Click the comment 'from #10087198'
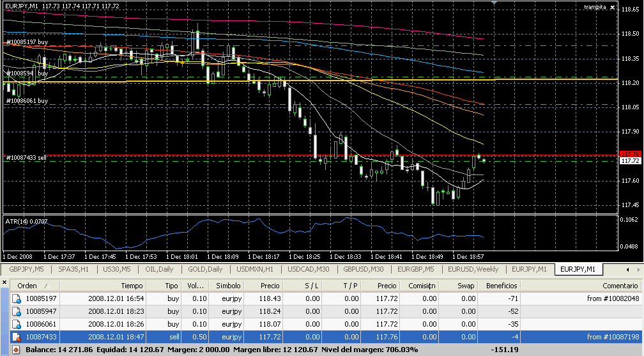Viewport: 644px width, 356px height. [613, 337]
